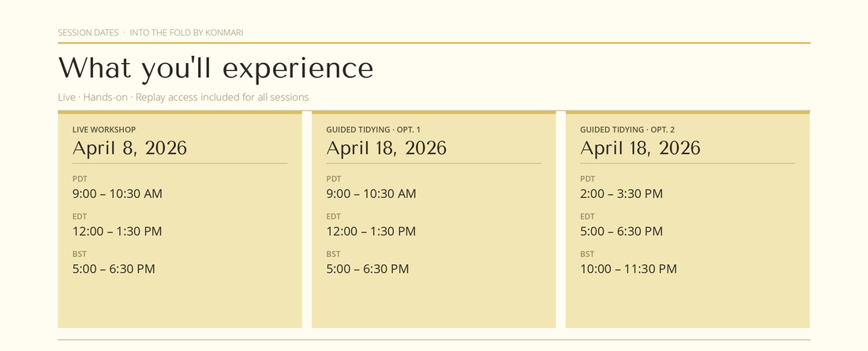Select the "LIVE WORKSHOP" card label
868x351 pixels.
pos(104,129)
